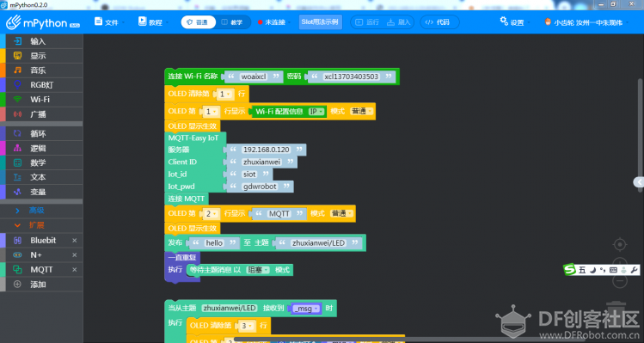644x343 pixels.
Task: Select the 一直重复 loop block
Action: pyautogui.click(x=182, y=258)
